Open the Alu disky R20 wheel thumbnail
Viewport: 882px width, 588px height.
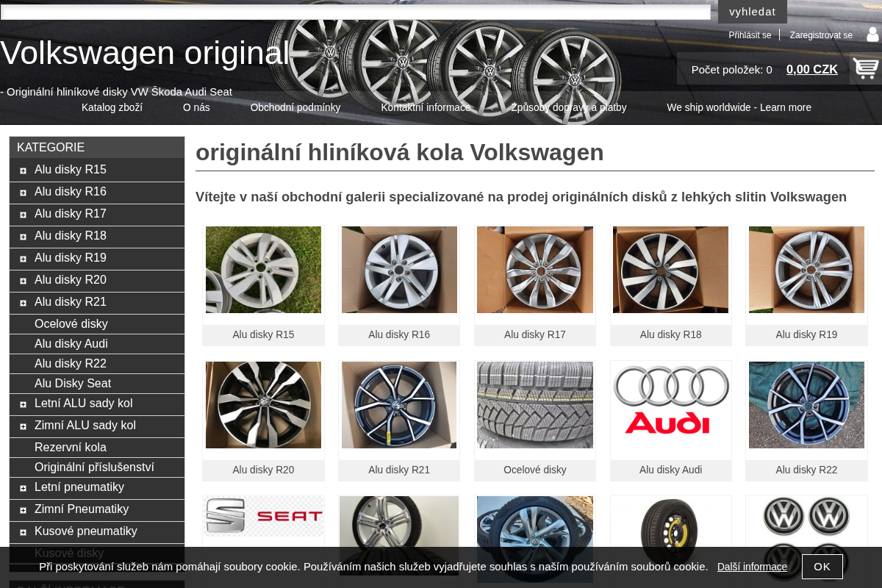click(263, 405)
